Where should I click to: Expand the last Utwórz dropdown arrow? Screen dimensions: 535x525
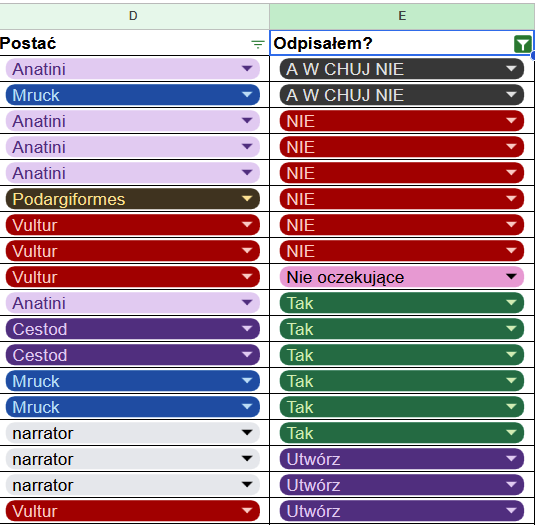[511, 511]
